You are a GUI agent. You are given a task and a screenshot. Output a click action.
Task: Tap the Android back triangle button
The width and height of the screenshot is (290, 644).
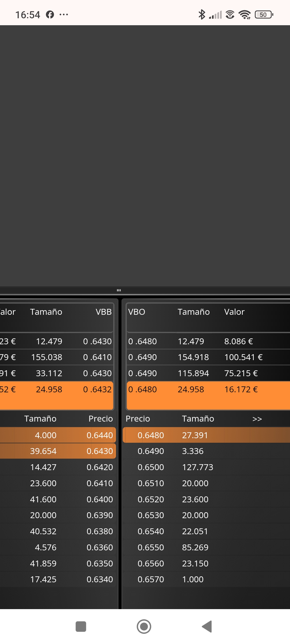pos(207,627)
